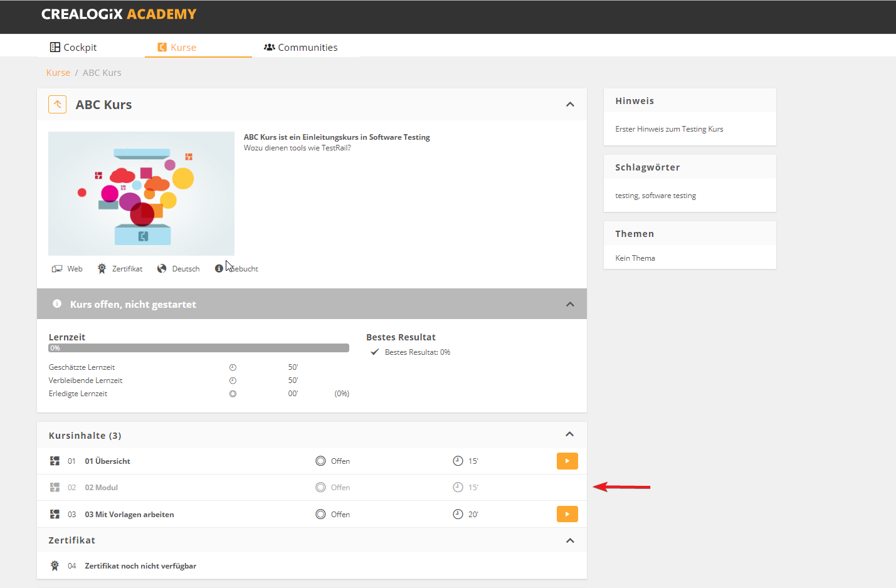Click the Web monitor icon
This screenshot has height=588, width=896.
57,269
